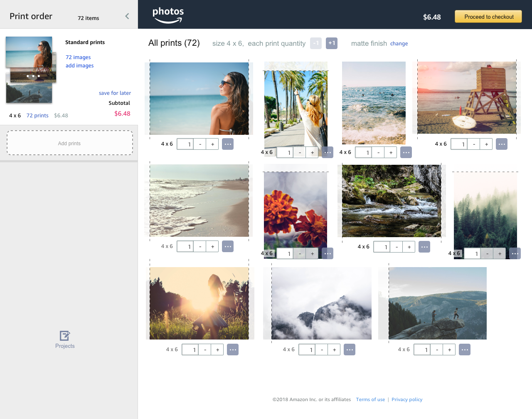Open Projects icon in sidebar
Screen dimensions: 532x419
[x=65, y=340]
